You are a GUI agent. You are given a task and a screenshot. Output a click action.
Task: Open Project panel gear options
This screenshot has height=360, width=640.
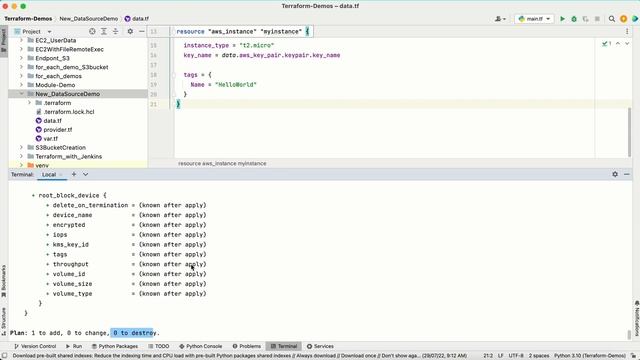[x=130, y=31]
